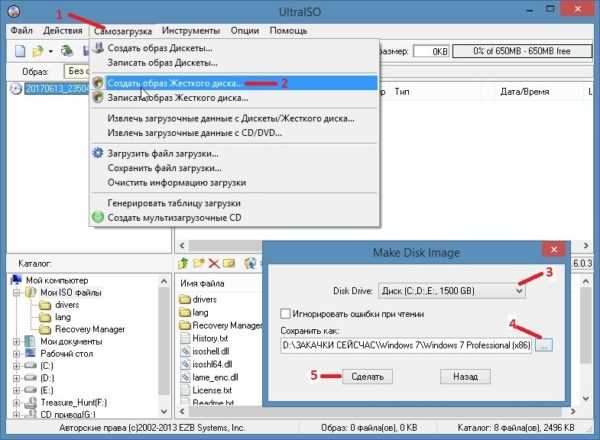Open the Инструменты menu
This screenshot has height=440, width=600.
191,30
